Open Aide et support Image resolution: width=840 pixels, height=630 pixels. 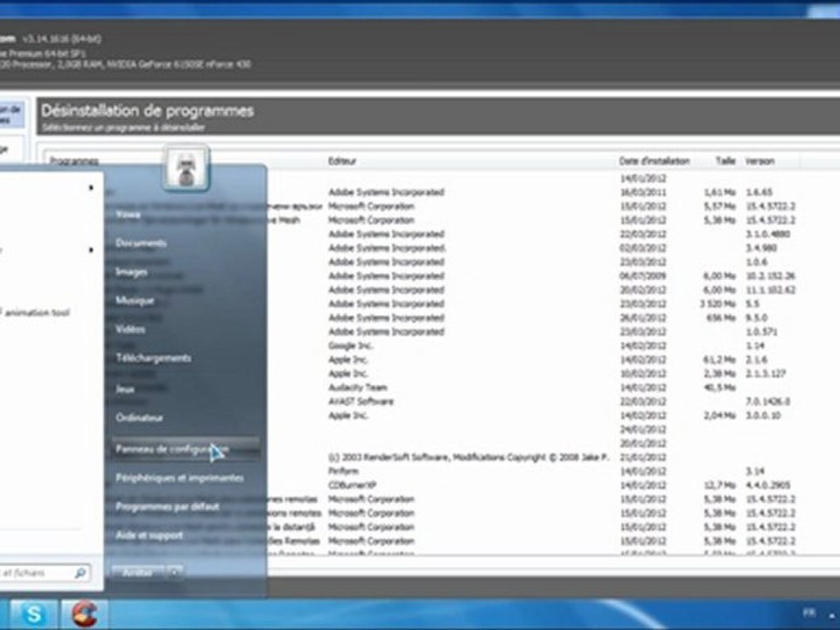tap(149, 535)
